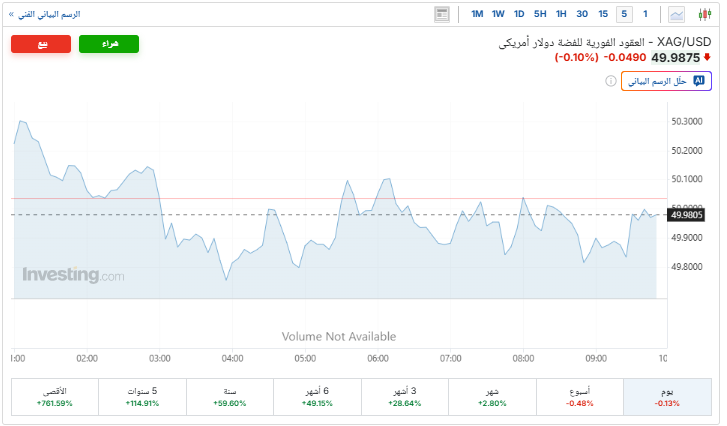Click the Investing.com watermark logo

[x=73, y=275]
